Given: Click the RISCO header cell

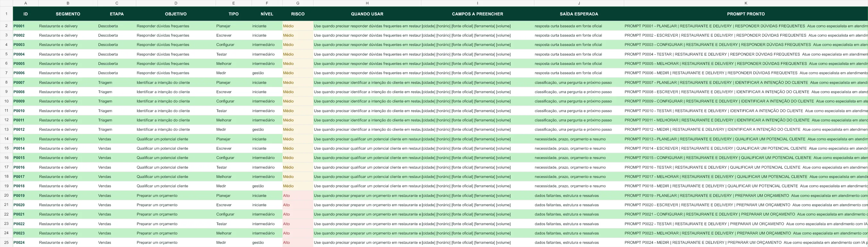Looking at the screenshot, I should pos(298,14).
